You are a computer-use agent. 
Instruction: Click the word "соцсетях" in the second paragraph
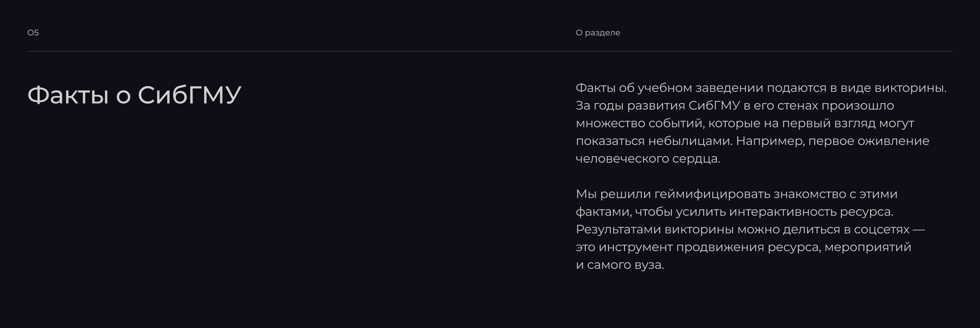[x=881, y=229]
